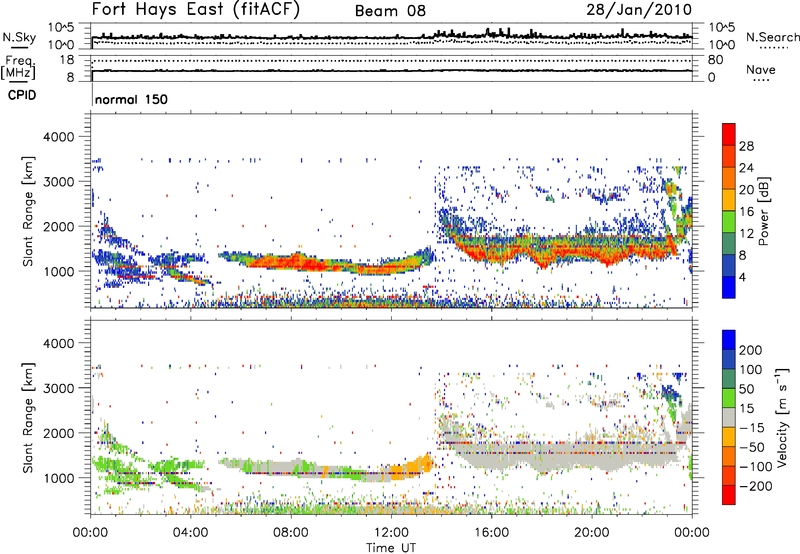Click the "N.Sky" legend label
The height and width of the screenshot is (554, 800).
point(19,37)
